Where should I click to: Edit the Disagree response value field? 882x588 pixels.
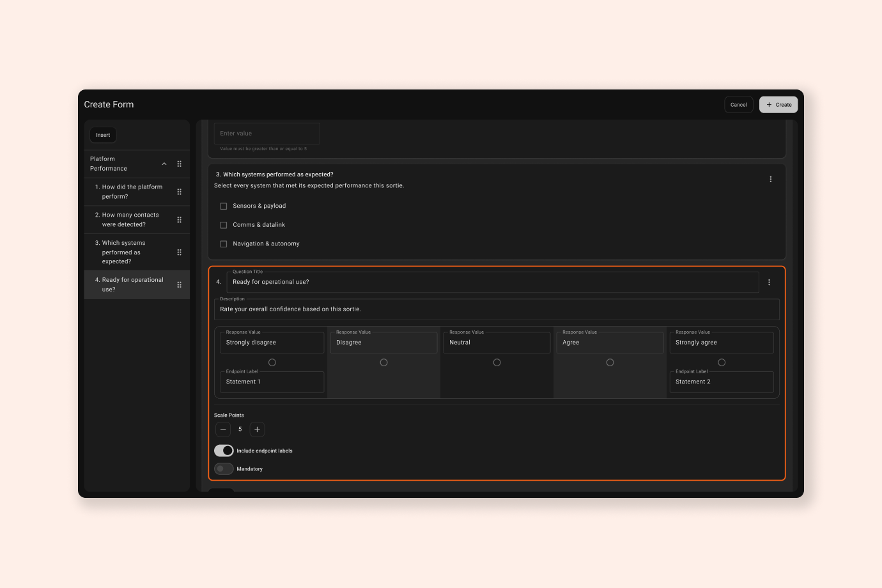point(383,343)
